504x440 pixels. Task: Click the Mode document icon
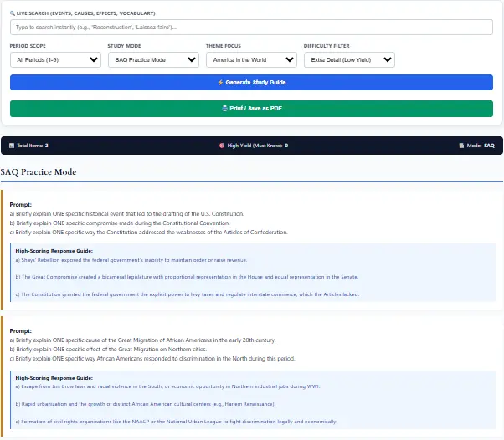pos(461,146)
